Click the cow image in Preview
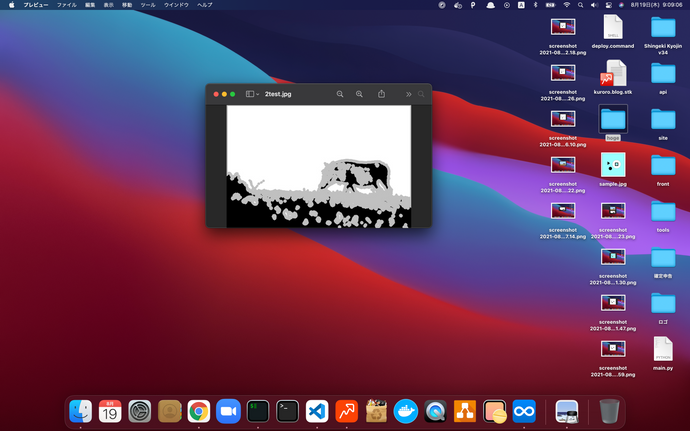This screenshot has height=431, width=690. pyautogui.click(x=319, y=166)
